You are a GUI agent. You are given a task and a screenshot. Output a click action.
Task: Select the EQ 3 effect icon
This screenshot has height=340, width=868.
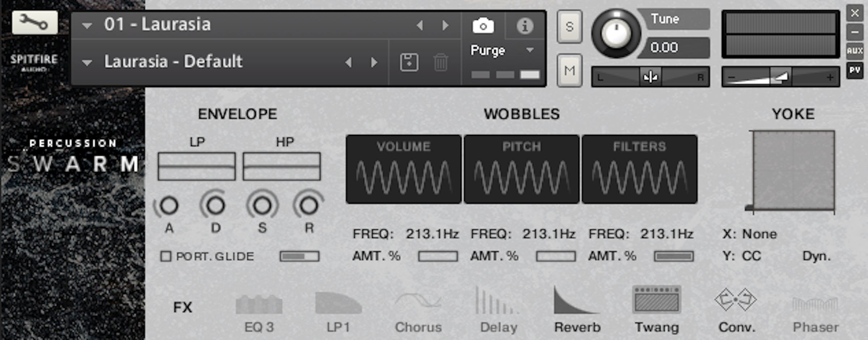pos(259,307)
